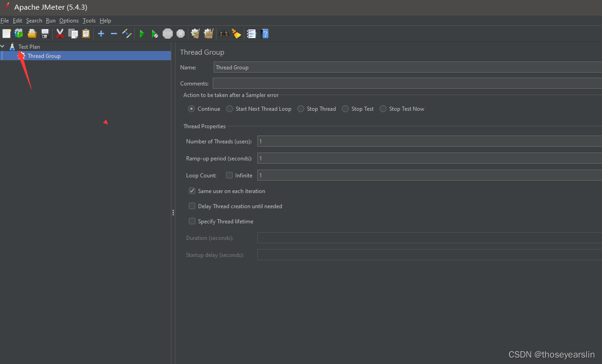This screenshot has width=602, height=364.
Task: Open the Tools menu
Action: coord(89,21)
